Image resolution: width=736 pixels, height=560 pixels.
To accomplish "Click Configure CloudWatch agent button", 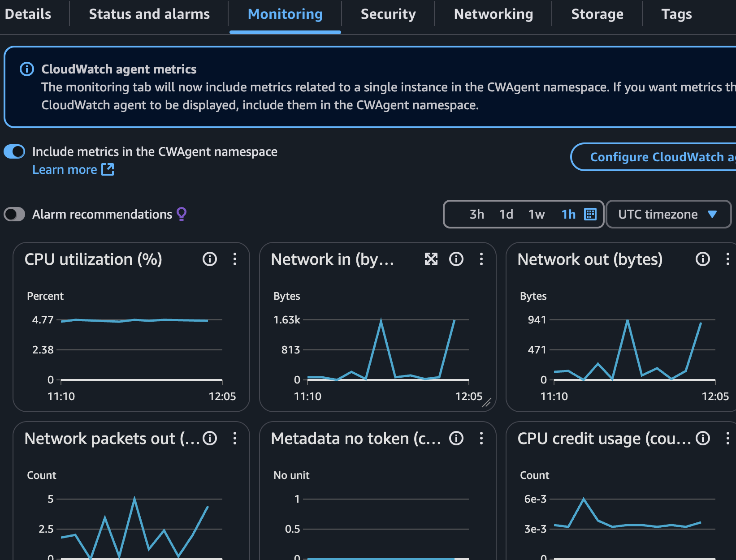I will pos(654,157).
